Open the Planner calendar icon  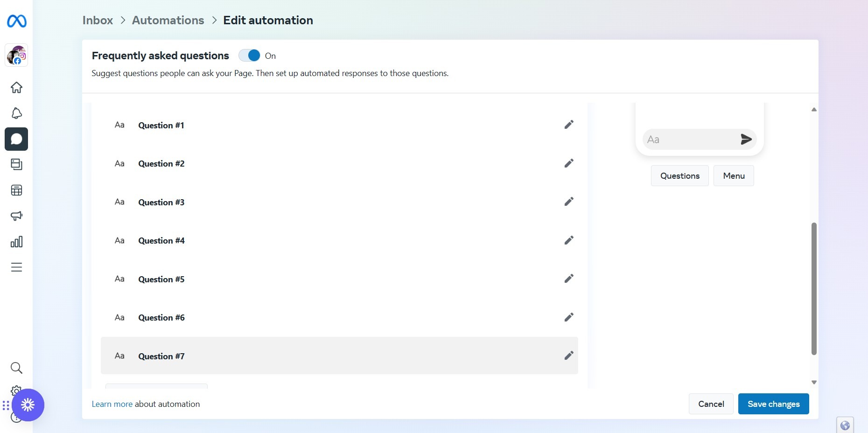16,190
